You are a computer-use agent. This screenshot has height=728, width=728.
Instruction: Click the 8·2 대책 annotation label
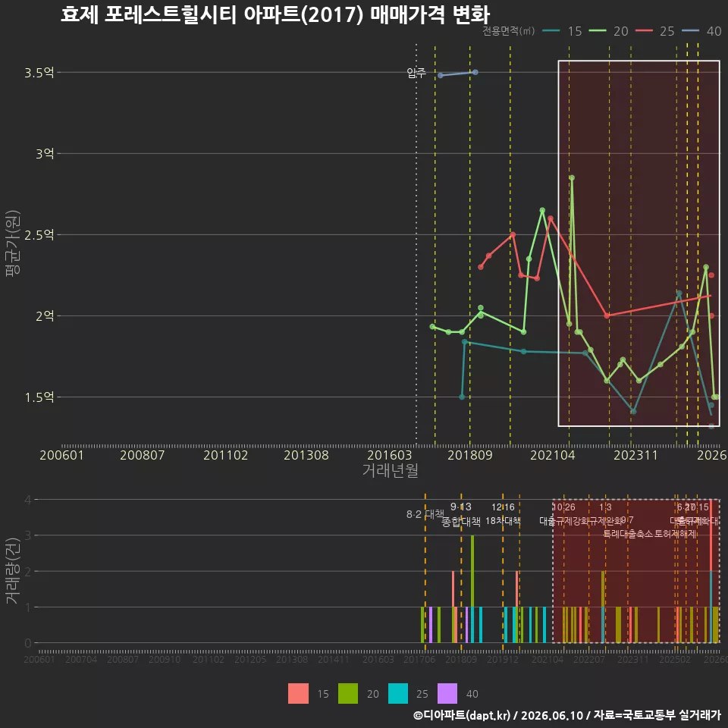click(x=425, y=514)
